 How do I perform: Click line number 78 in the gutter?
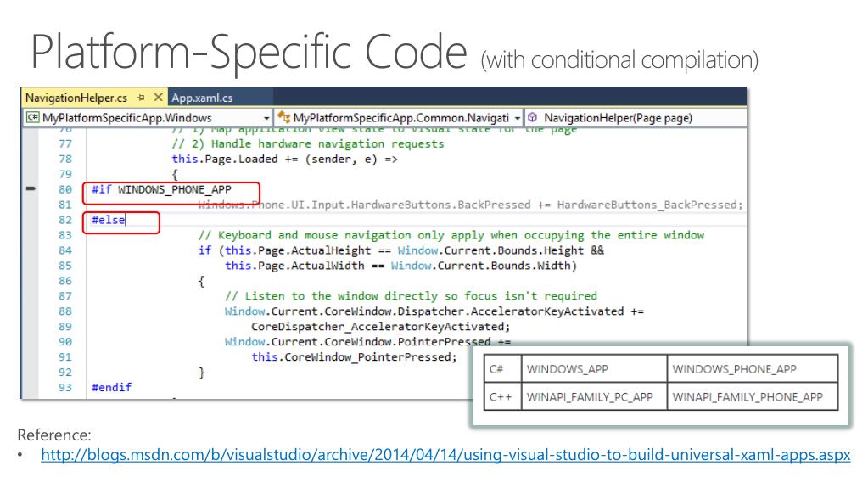click(65, 159)
